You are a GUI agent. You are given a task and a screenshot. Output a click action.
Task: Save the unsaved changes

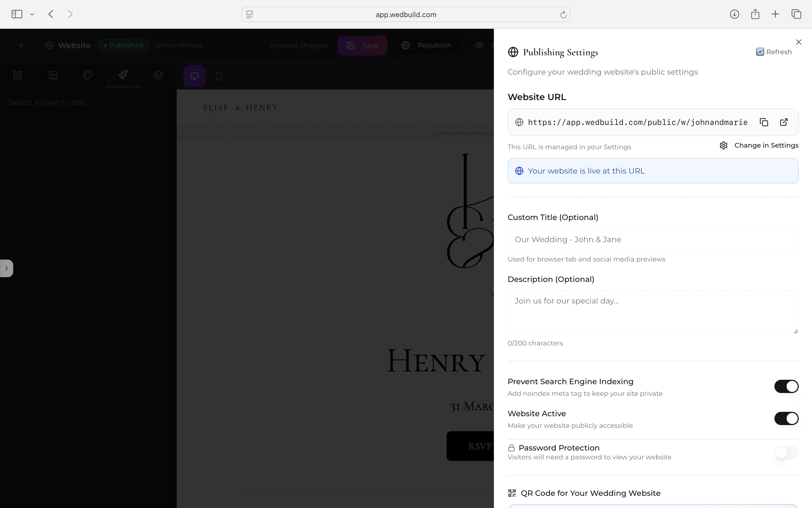(362, 45)
